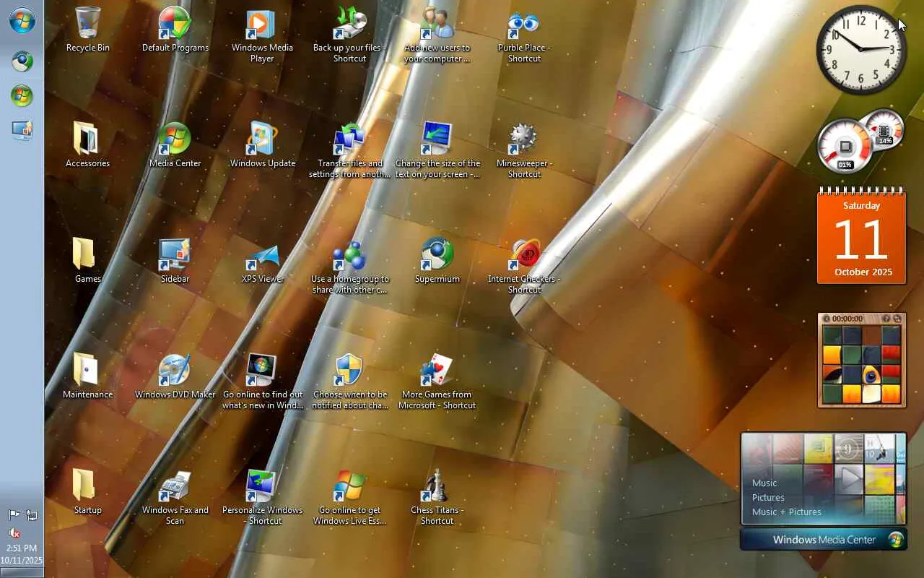Select the Add new users shortcut icon
Image resolution: width=924 pixels, height=578 pixels.
437,35
